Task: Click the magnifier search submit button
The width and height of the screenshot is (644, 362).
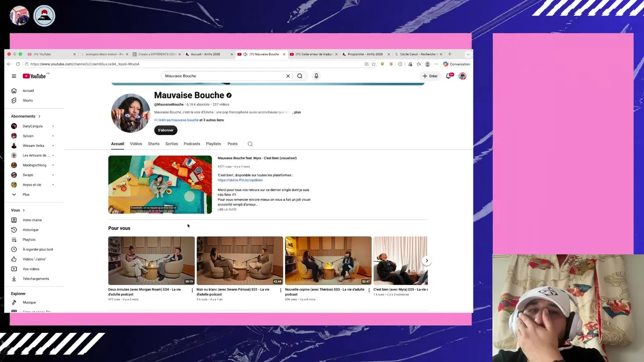Action: (x=299, y=76)
